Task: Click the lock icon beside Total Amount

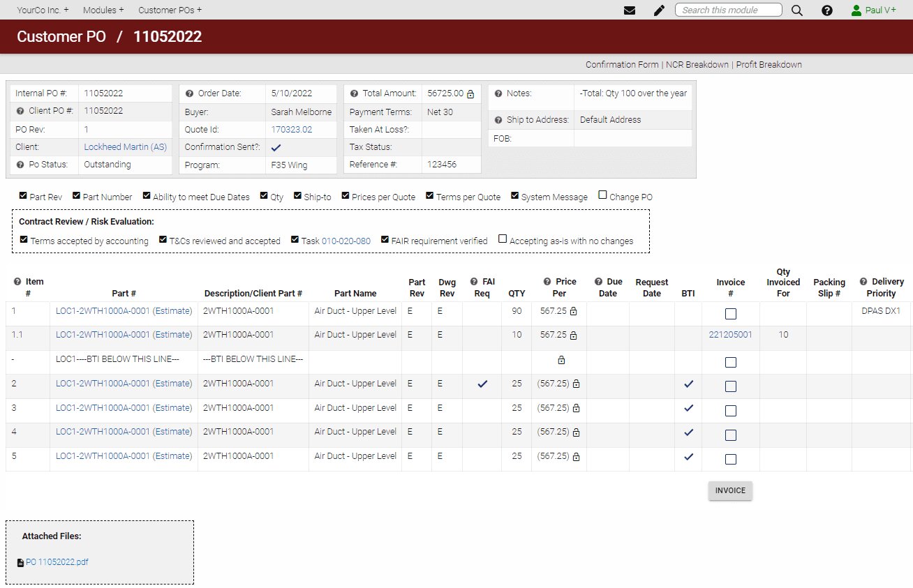Action: pyautogui.click(x=470, y=93)
